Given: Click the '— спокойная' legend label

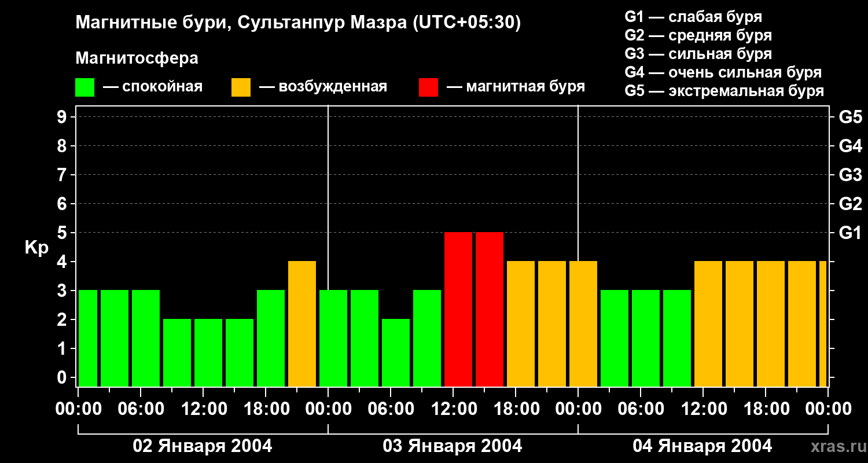Looking at the screenshot, I should pos(153,87).
